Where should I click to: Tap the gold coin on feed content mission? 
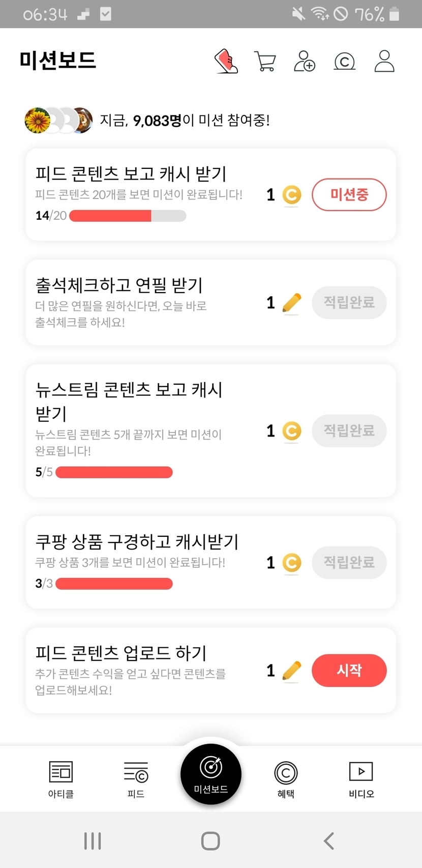(x=291, y=195)
